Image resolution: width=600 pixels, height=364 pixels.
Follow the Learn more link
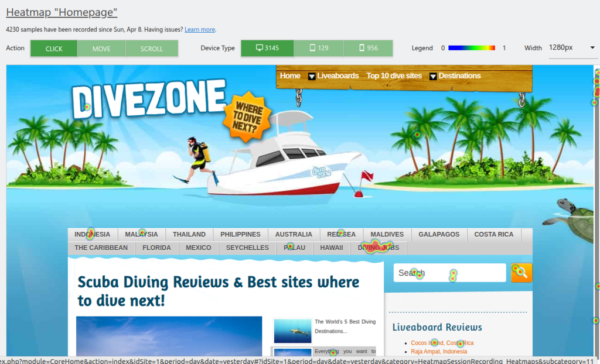[x=200, y=29]
